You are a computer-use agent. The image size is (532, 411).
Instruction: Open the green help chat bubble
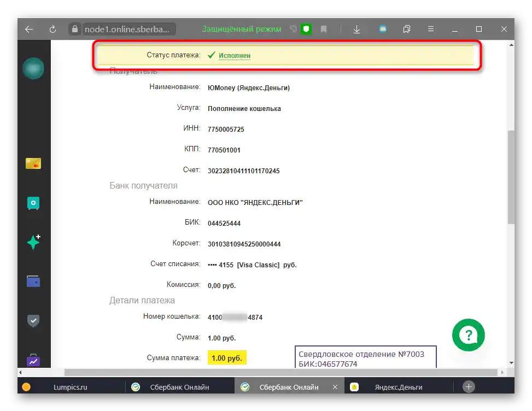click(469, 335)
